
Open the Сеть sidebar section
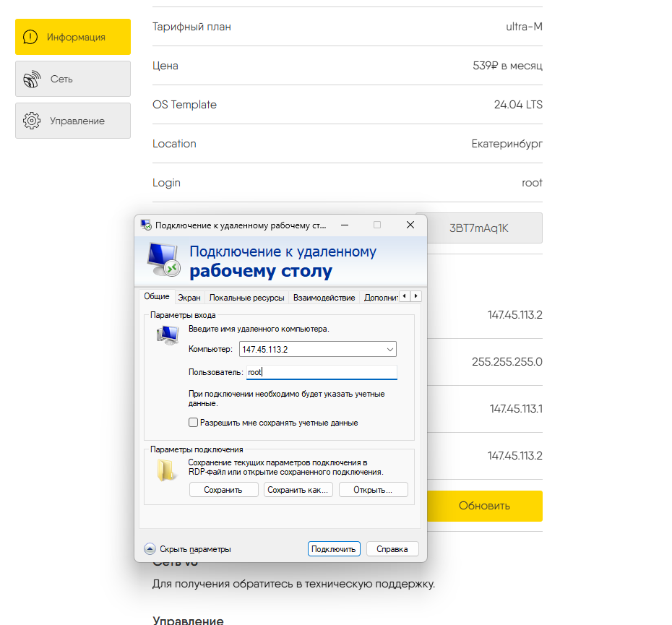point(73,79)
